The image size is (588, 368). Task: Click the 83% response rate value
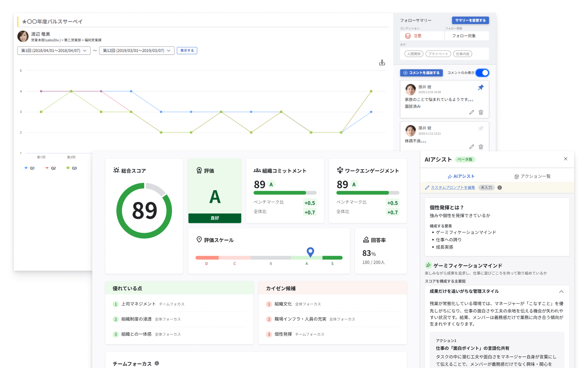[x=369, y=254]
